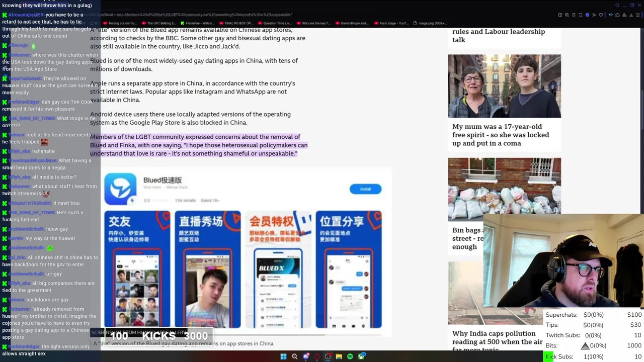Click the Blued app logo icon

120,189
